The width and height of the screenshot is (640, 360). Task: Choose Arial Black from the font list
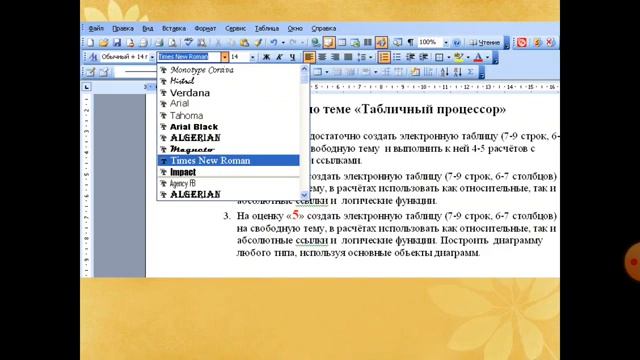pyautogui.click(x=229, y=127)
